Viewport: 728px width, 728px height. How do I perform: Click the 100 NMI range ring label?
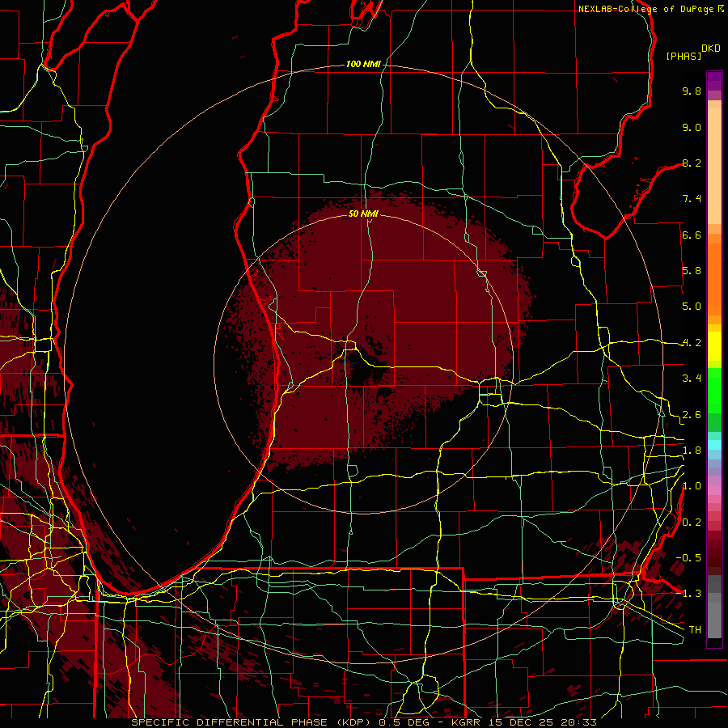coord(363,64)
